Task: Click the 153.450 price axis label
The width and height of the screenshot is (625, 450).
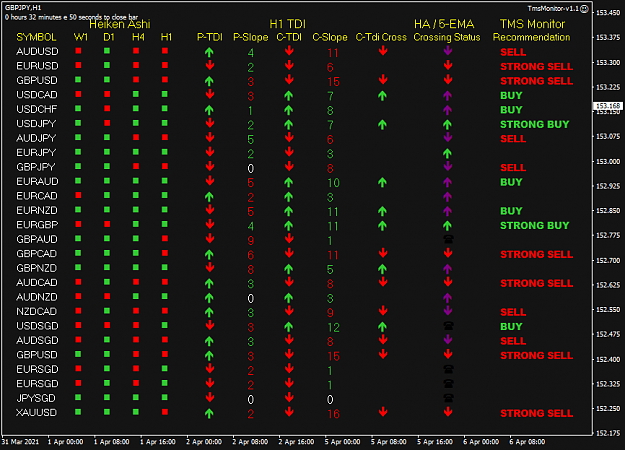Action: (608, 13)
